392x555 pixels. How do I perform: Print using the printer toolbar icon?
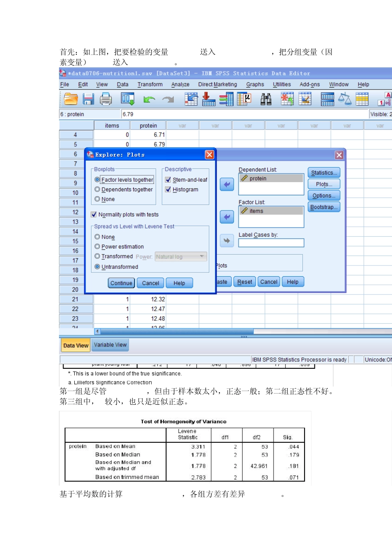106,99
